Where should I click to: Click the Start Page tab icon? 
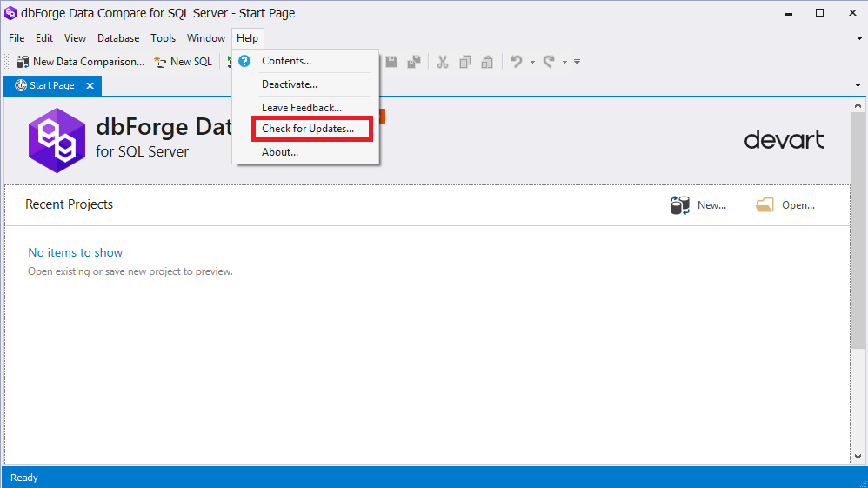pos(21,85)
